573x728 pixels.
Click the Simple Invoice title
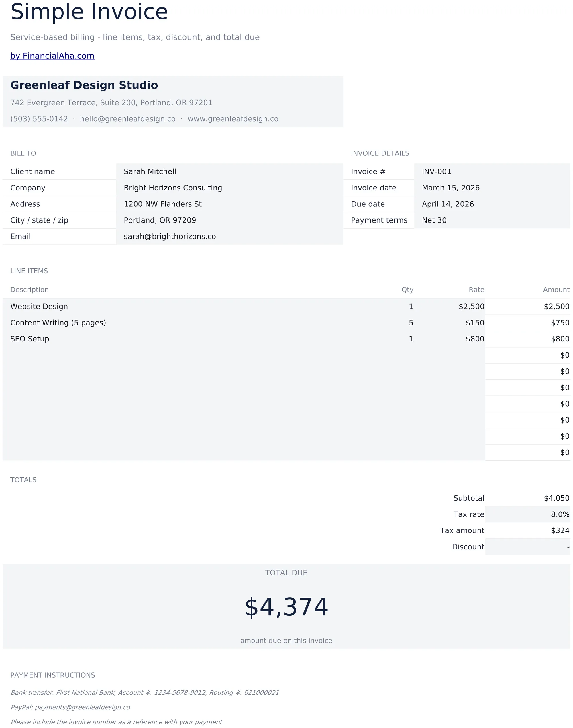pyautogui.click(x=89, y=12)
